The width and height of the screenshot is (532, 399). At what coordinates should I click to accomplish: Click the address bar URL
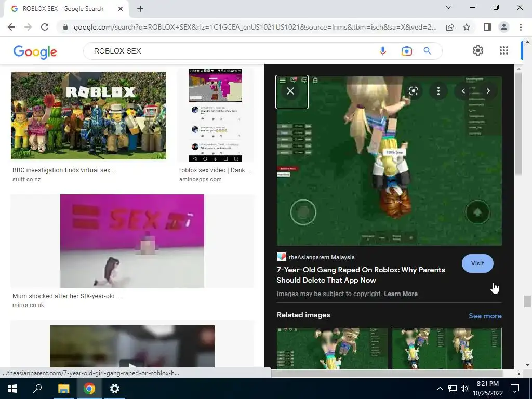255,27
